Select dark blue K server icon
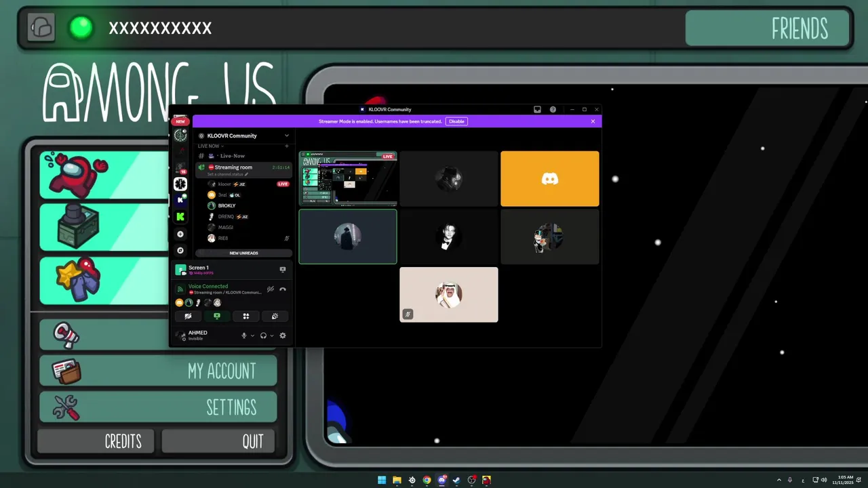 tap(180, 200)
